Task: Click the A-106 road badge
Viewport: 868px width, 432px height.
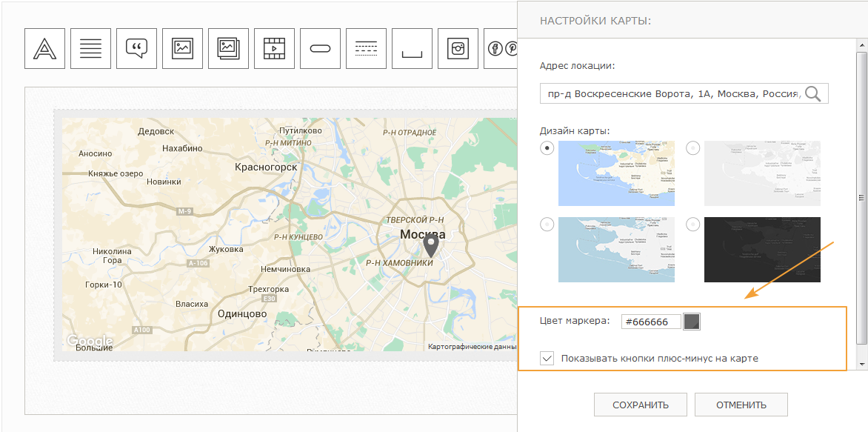Action: tap(198, 263)
